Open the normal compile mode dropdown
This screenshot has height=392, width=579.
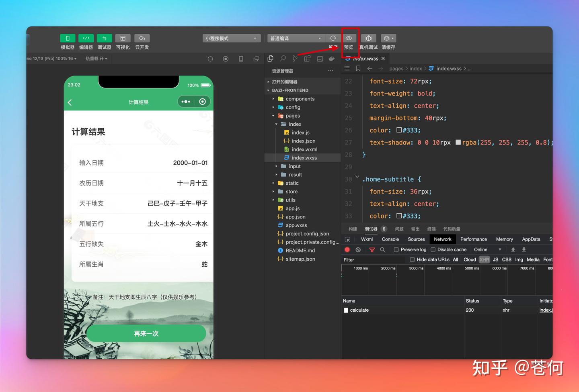coord(296,39)
